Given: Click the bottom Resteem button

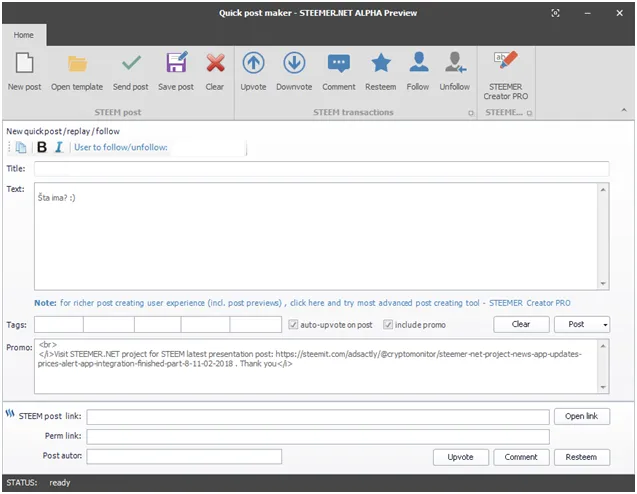Looking at the screenshot, I should (x=582, y=457).
